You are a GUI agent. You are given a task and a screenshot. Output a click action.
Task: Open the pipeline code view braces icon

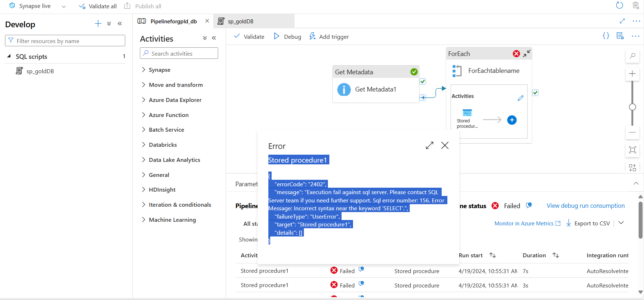point(606,36)
